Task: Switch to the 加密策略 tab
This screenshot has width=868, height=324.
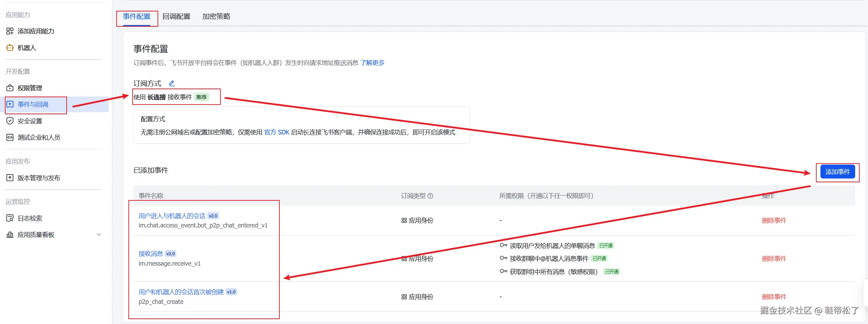Action: [216, 16]
